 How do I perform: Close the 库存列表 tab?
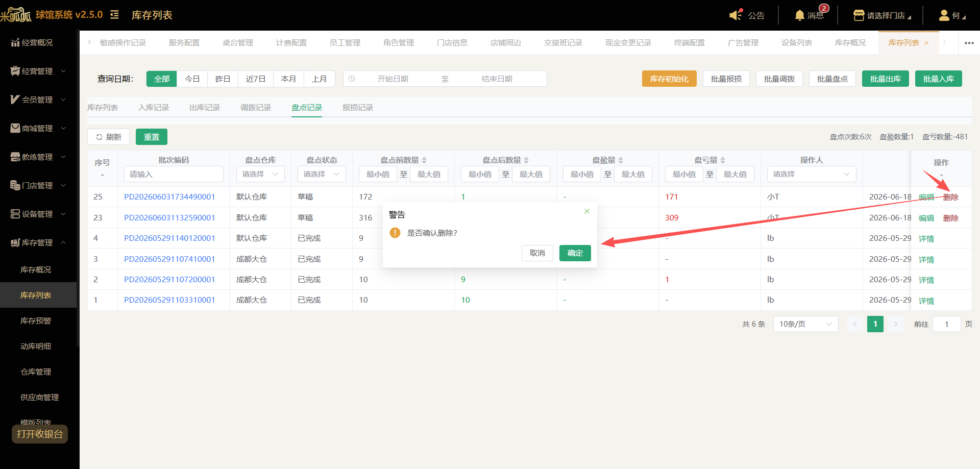click(x=926, y=43)
